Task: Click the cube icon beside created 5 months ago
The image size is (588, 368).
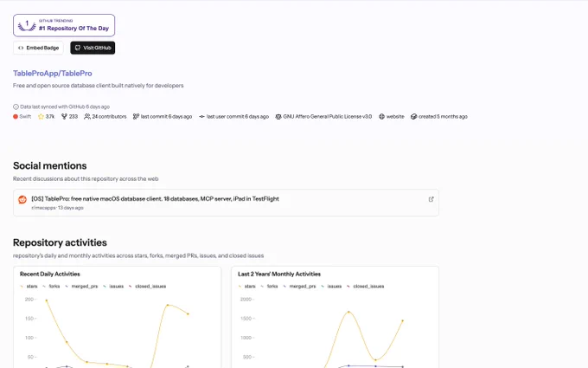Action: 413,116
